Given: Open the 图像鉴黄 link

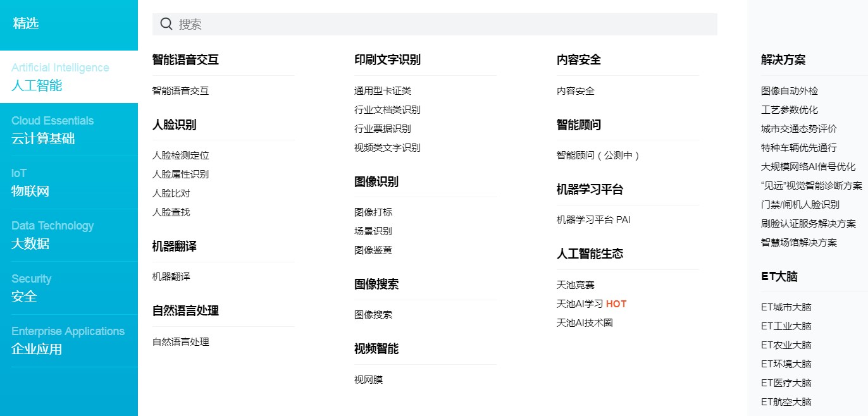Looking at the screenshot, I should pos(373,250).
